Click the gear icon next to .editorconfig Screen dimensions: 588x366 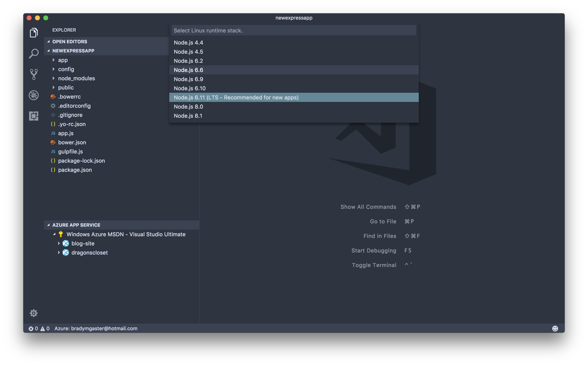tap(53, 106)
